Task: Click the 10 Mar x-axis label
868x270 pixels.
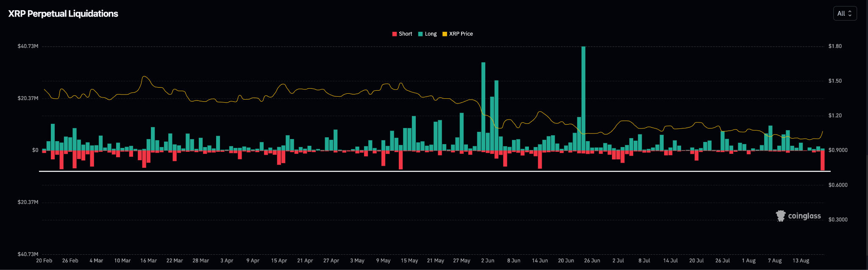Action: [x=122, y=261]
